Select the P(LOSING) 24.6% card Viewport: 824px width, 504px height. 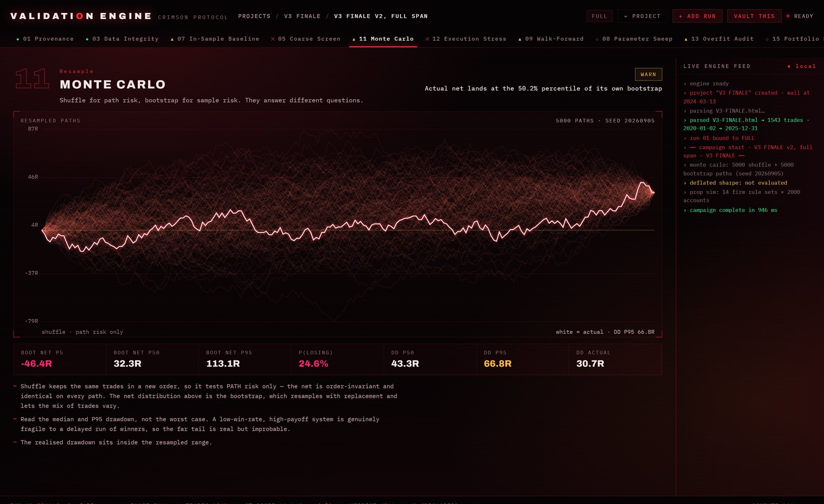pos(337,359)
